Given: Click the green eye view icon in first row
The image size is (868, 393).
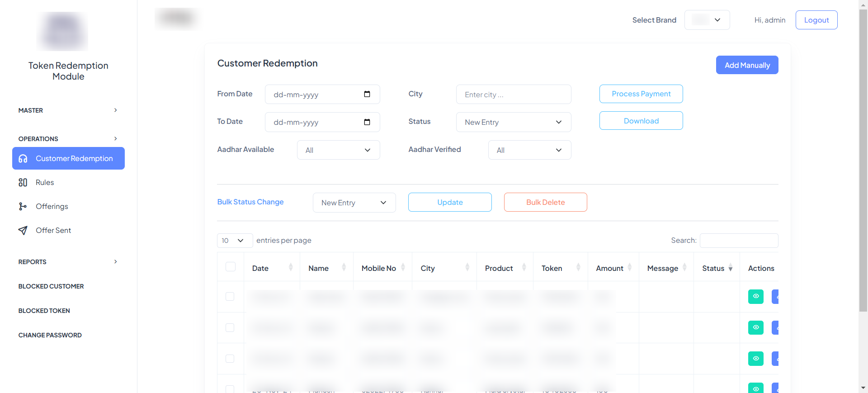Looking at the screenshot, I should coord(755,297).
